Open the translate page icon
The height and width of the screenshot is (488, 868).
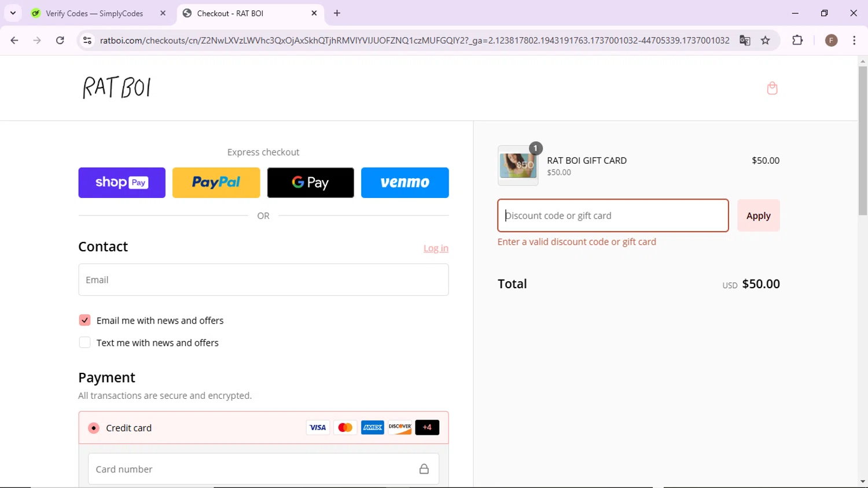point(745,41)
